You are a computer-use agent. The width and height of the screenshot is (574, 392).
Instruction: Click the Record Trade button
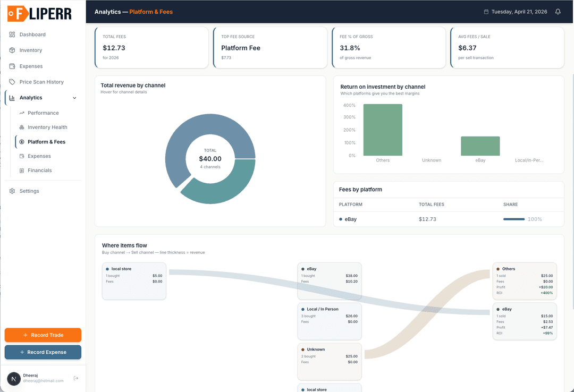click(43, 335)
